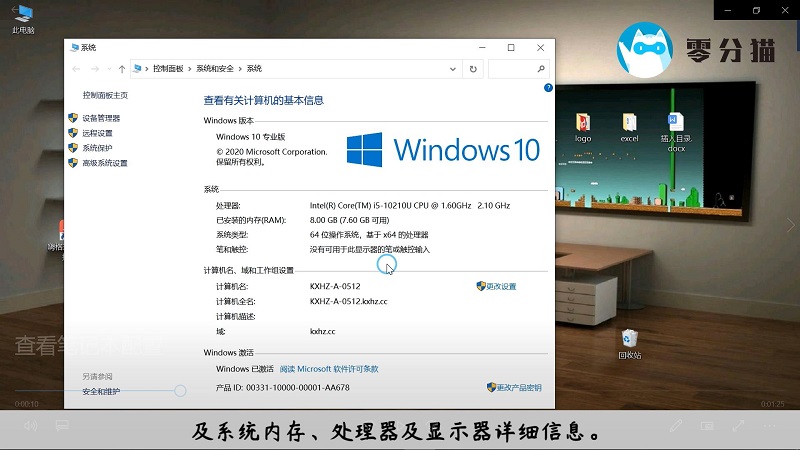Open the excel file on desktop
Viewport: 800px width, 450px height.
tap(629, 128)
